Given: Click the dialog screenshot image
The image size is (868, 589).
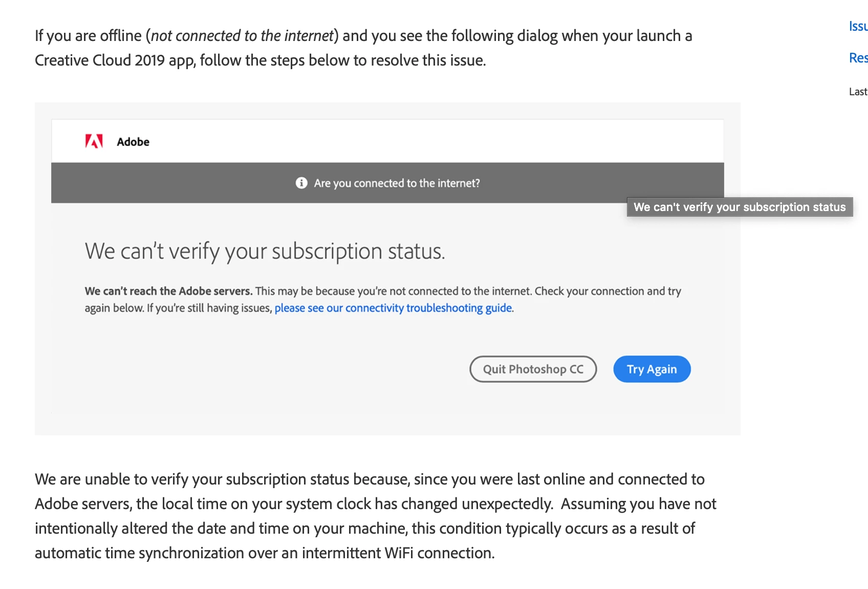Looking at the screenshot, I should (x=387, y=269).
